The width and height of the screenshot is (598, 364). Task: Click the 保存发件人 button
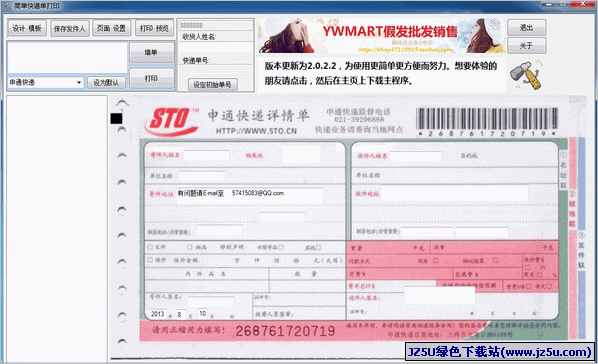(70, 29)
